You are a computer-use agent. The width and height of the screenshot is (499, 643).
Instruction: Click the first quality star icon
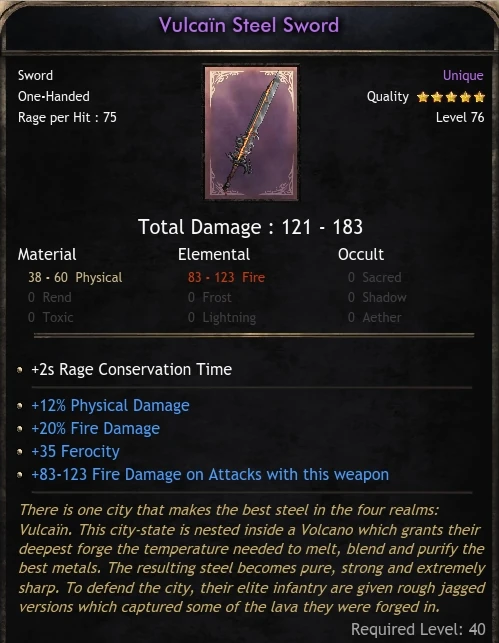coord(423,97)
